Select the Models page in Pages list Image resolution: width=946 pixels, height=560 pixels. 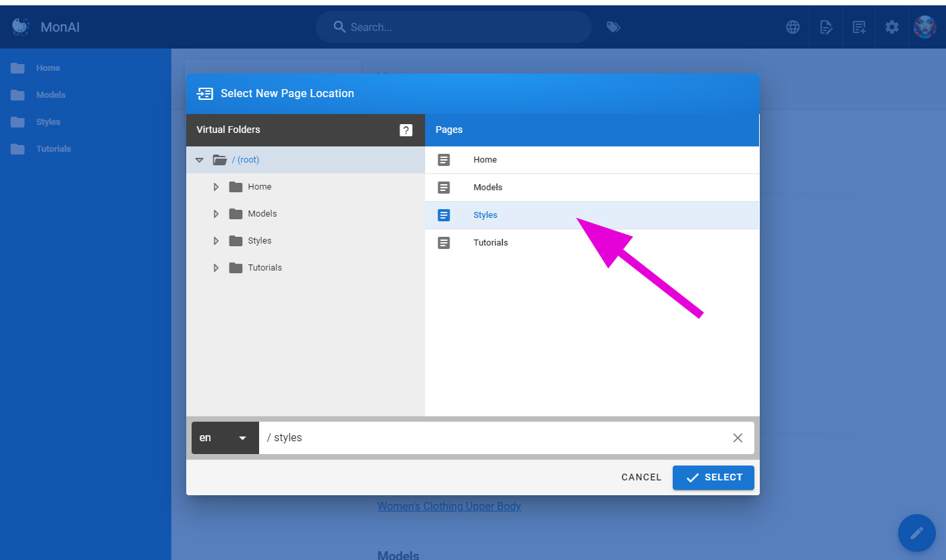487,188
